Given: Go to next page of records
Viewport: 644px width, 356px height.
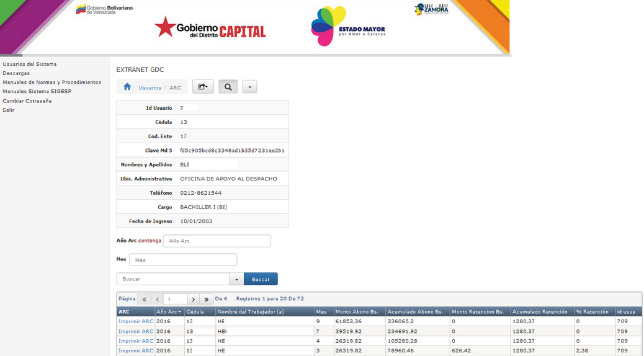Looking at the screenshot, I should pos(193,299).
